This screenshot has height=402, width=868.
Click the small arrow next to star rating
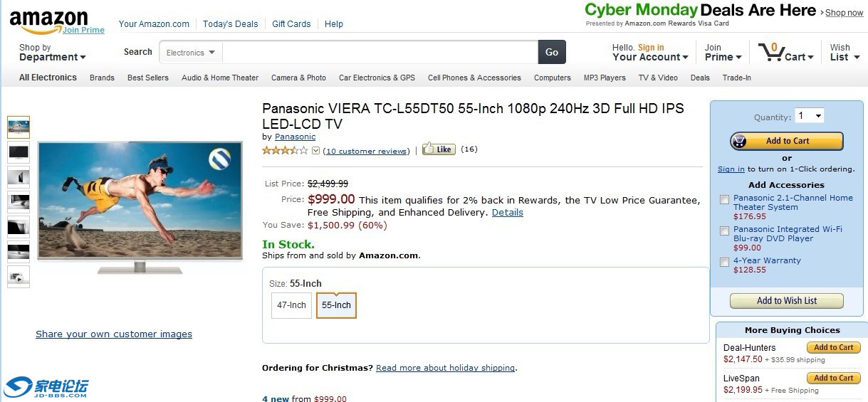[316, 150]
